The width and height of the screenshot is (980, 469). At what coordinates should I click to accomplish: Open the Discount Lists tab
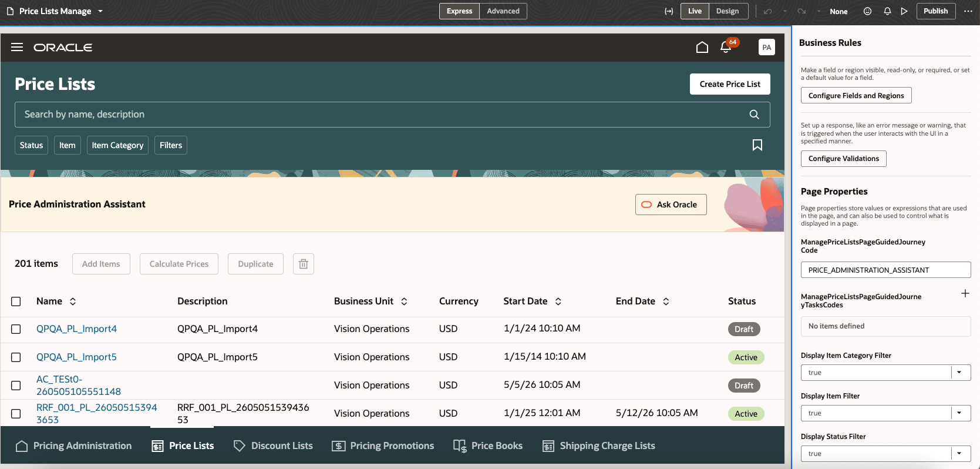273,446
